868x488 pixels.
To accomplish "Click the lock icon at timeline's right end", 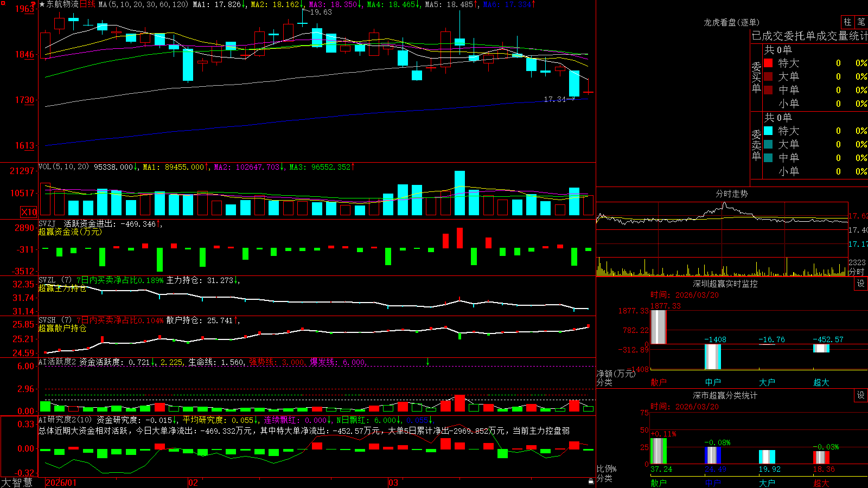I will (591, 481).
